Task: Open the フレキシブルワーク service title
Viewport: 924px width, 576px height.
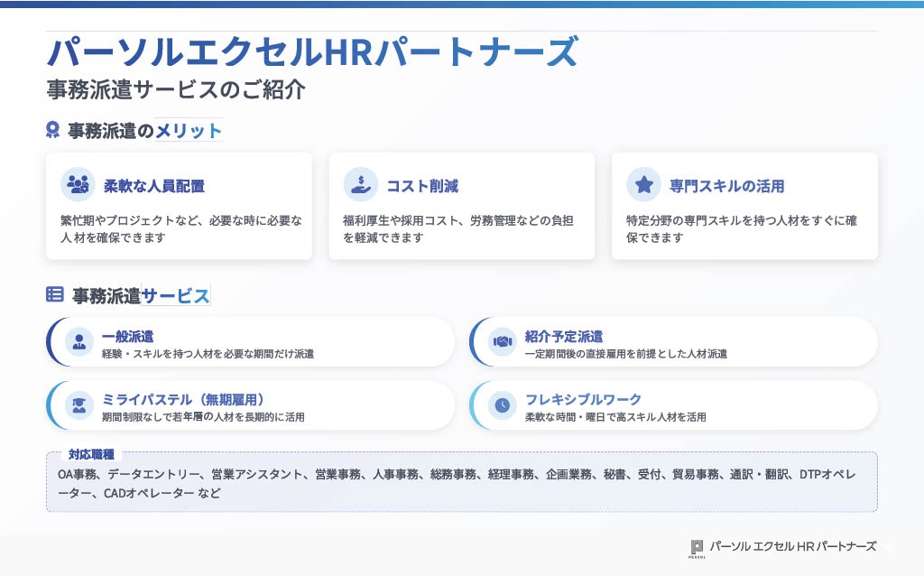Action: pos(583,400)
